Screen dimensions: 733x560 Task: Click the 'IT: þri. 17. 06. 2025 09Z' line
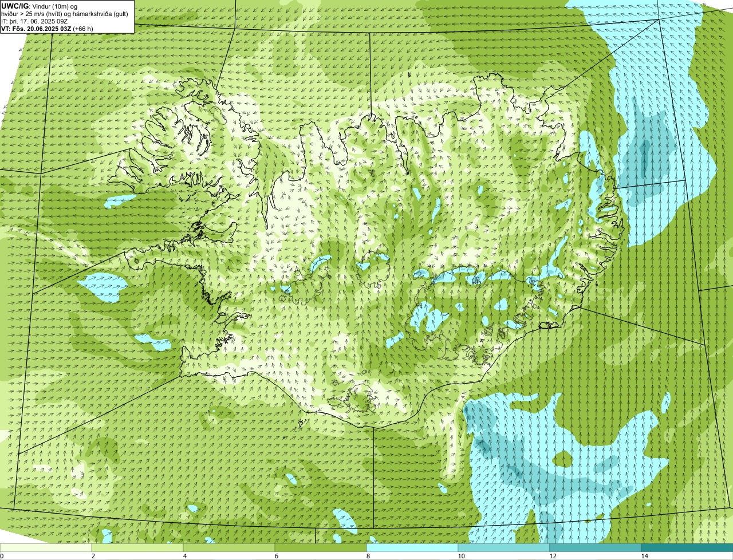[x=35, y=21]
